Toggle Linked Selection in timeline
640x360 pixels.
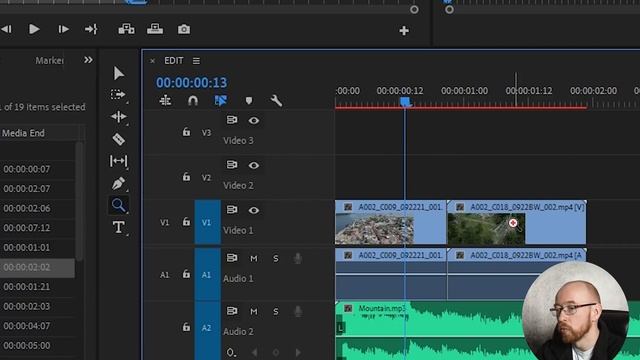pyautogui.click(x=221, y=100)
